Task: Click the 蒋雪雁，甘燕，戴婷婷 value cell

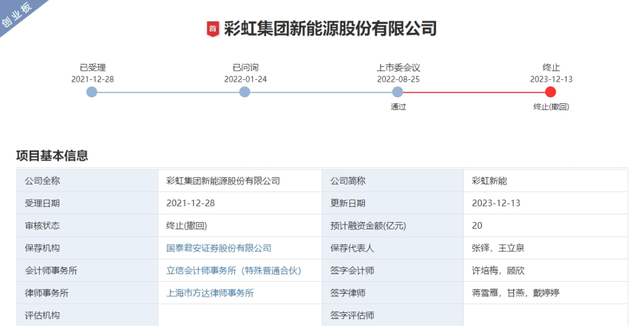Action: coord(546,293)
